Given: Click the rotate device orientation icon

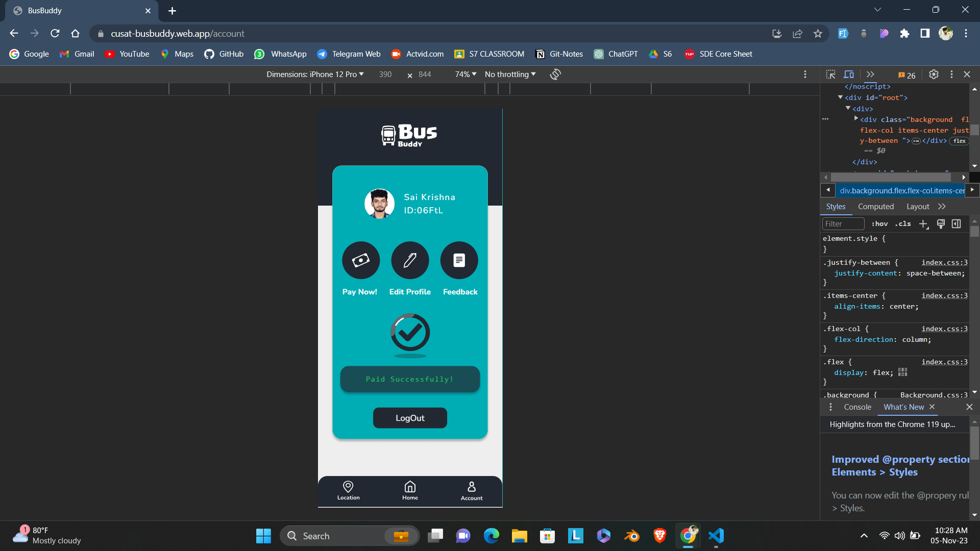Looking at the screenshot, I should (x=555, y=74).
